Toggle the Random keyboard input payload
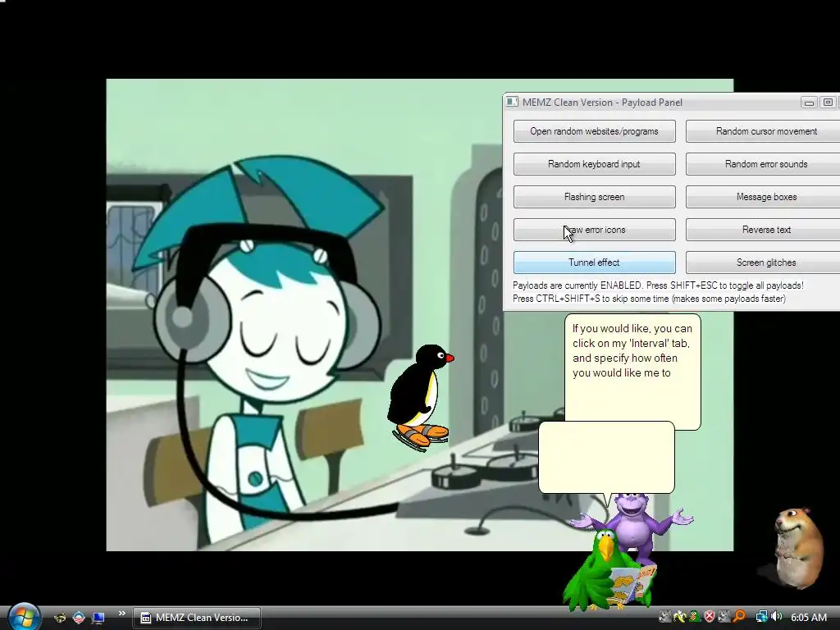This screenshot has width=840, height=630. [x=594, y=164]
